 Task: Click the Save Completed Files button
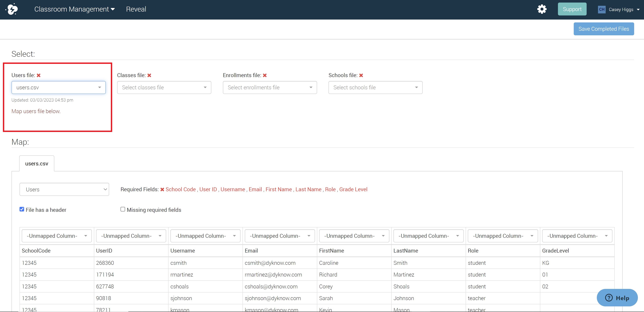[x=603, y=29]
